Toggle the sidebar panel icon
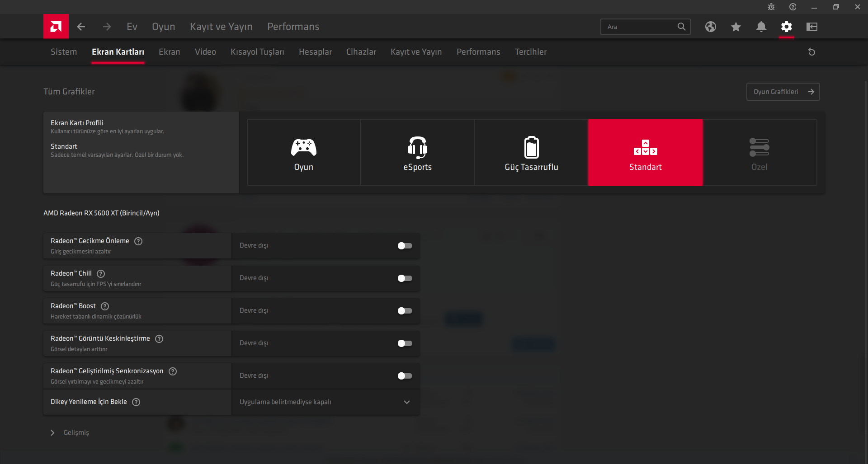Viewport: 868px width, 464px height. [812, 27]
